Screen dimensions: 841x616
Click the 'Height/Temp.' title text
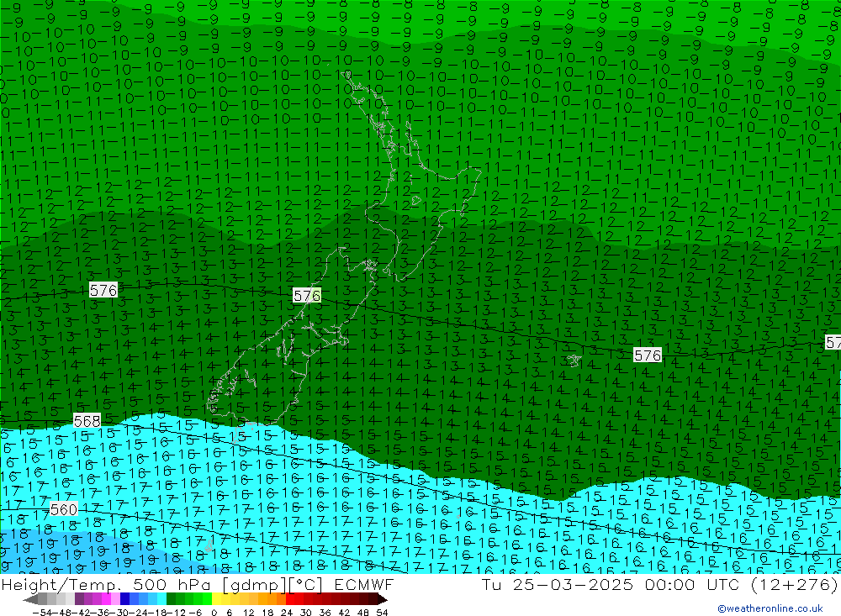click(61, 584)
